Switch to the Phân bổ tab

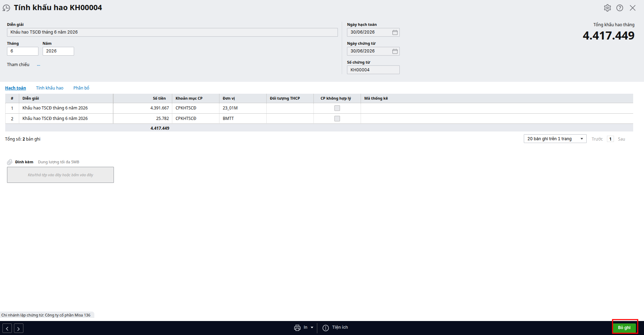click(x=81, y=88)
